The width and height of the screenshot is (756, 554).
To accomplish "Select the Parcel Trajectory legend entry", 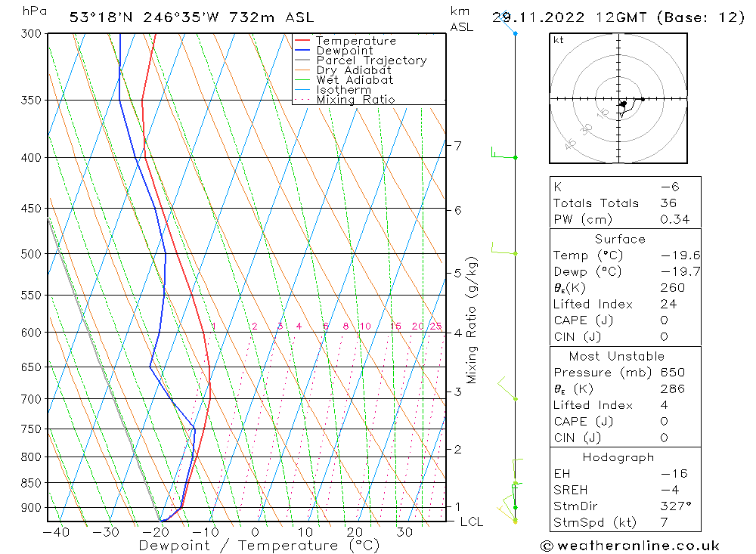I will (x=370, y=60).
